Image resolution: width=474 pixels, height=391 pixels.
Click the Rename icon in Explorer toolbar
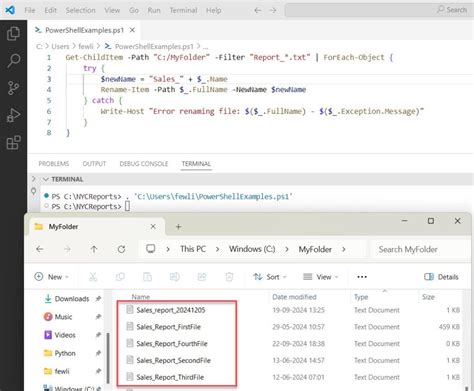[175, 277]
